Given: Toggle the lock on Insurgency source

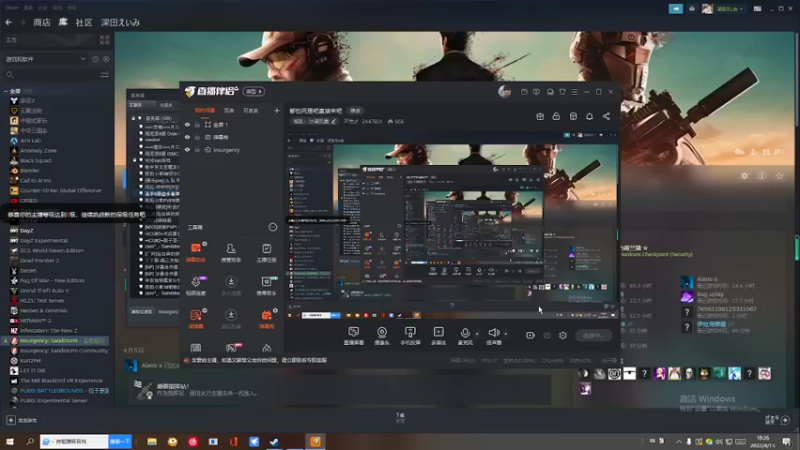Looking at the screenshot, I should click(197, 150).
